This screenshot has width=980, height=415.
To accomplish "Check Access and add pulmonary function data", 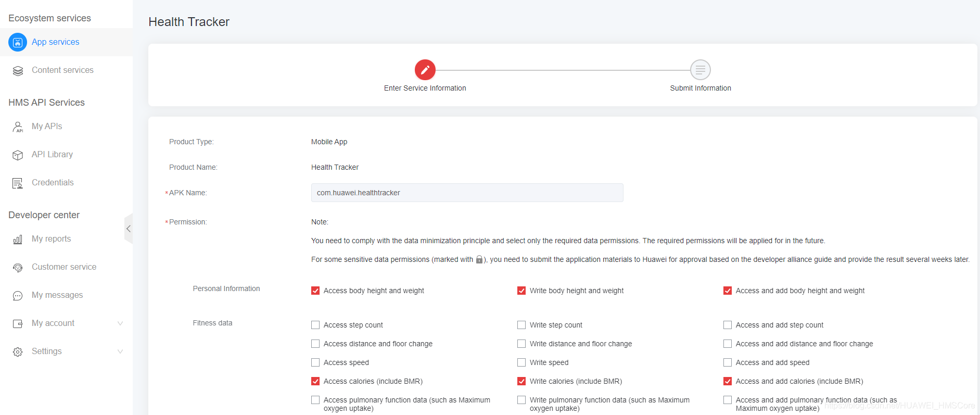I will coord(728,400).
